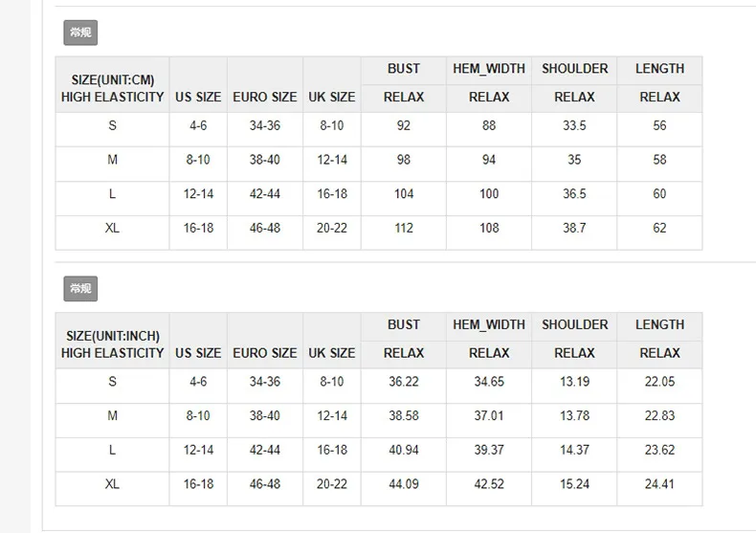Click the BUST column header in the CM table

403,69
